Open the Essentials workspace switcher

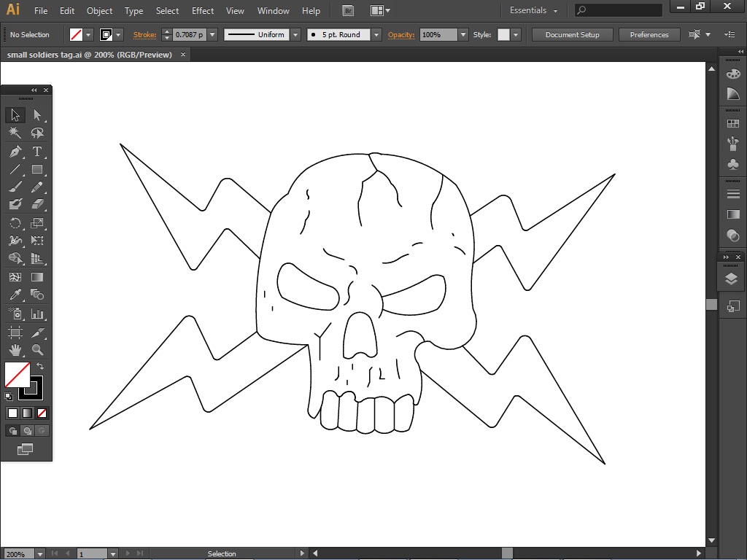(x=533, y=10)
